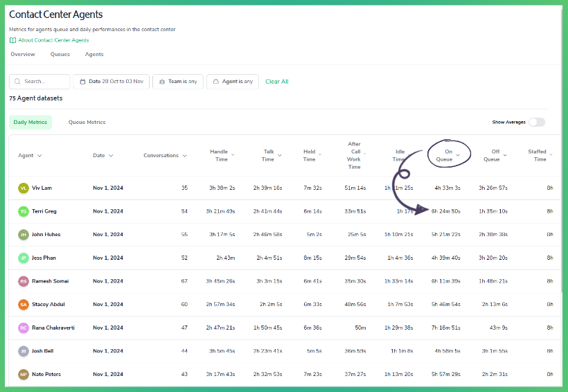568x392 pixels.
Task: Click the John Huhes agent name
Action: pyautogui.click(x=46, y=234)
